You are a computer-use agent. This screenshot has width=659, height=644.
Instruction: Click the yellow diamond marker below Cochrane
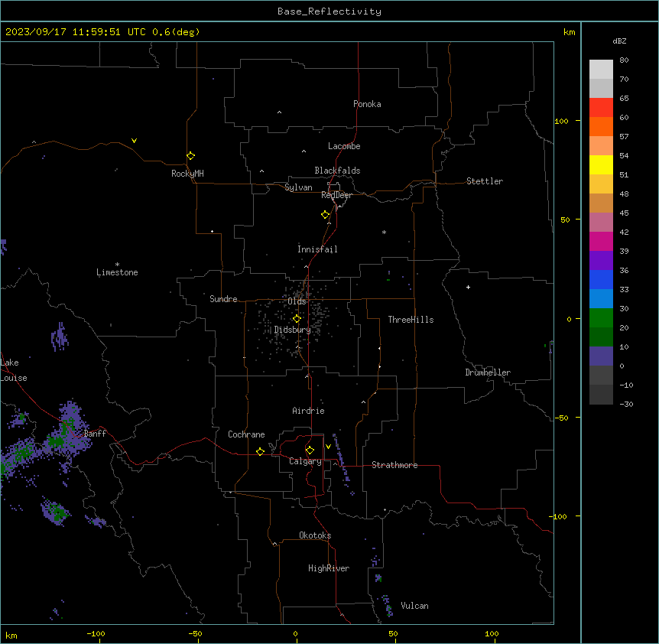coord(260,451)
